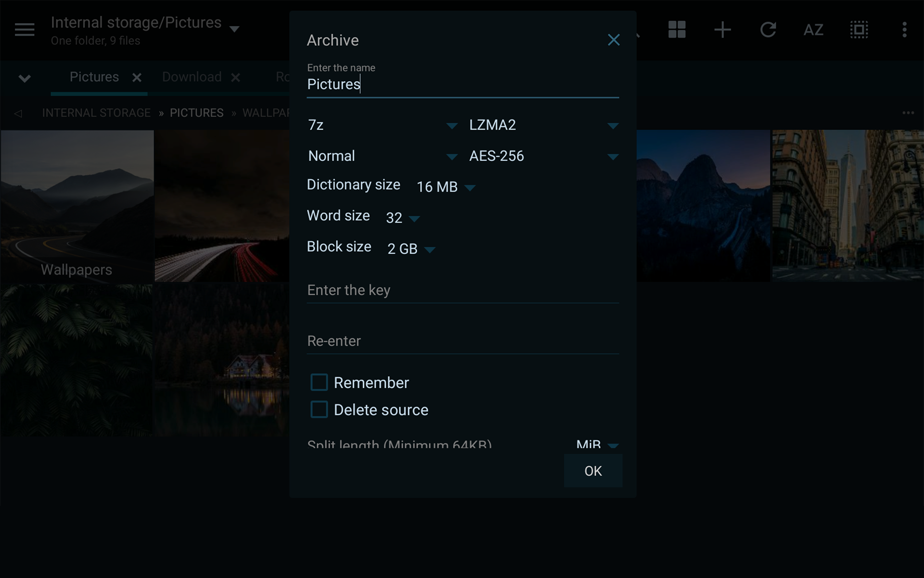
Task: Tap the Word size label
Action: click(338, 216)
